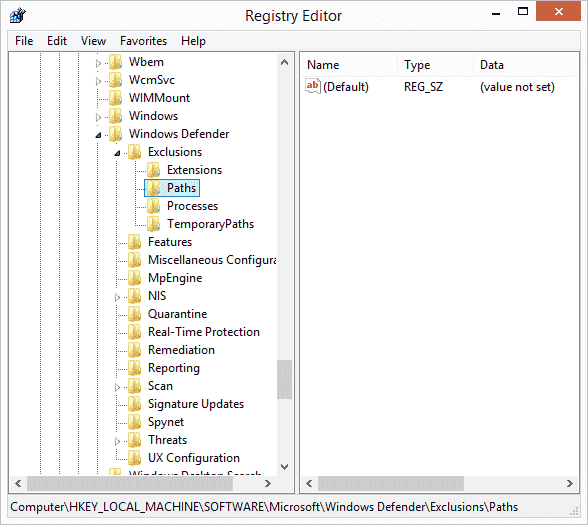Maximize the Registry Editor window
The width and height of the screenshot is (588, 525).
(523, 12)
